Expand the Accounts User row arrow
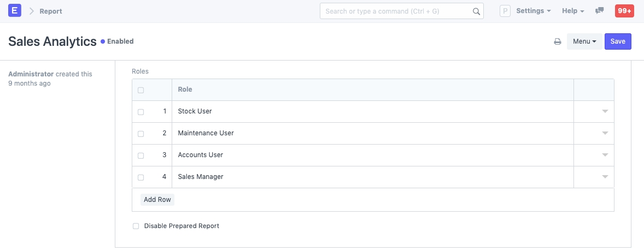 [x=605, y=155]
